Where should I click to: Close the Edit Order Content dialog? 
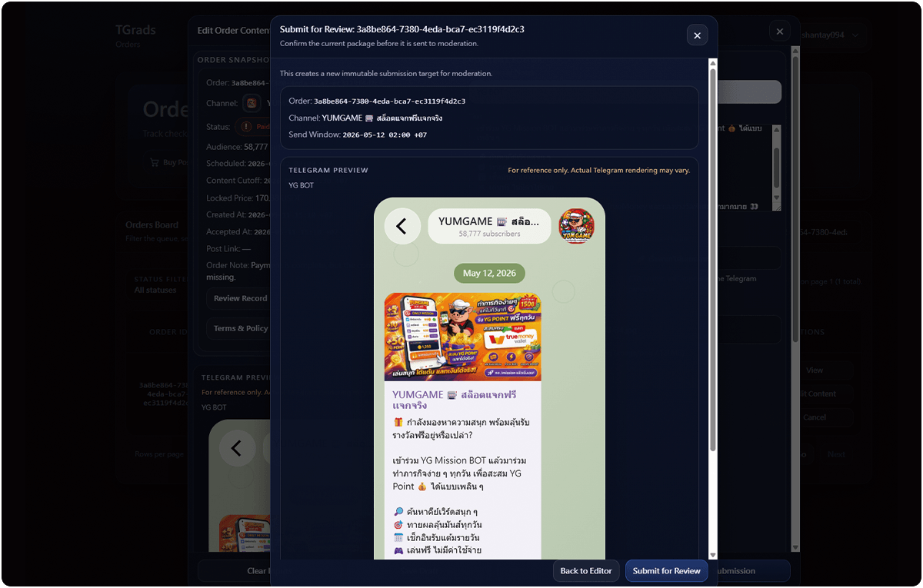(779, 32)
